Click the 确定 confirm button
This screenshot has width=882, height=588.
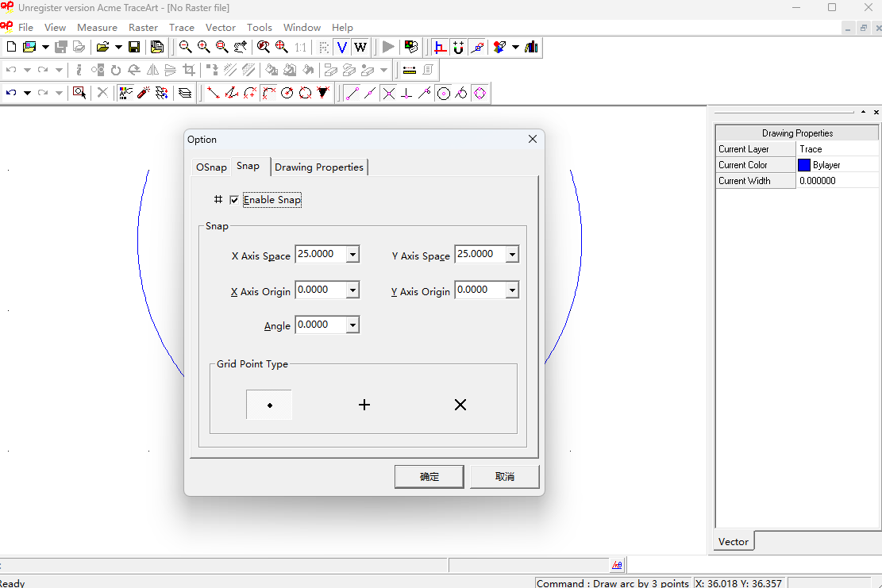coord(429,476)
